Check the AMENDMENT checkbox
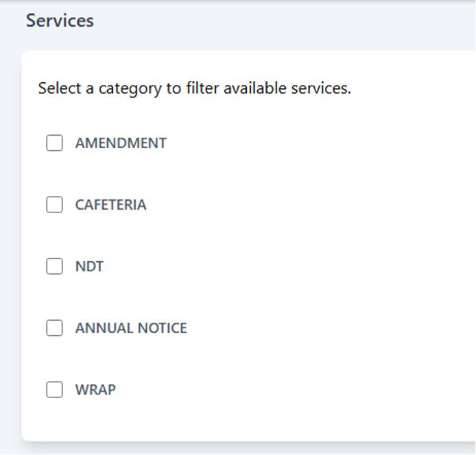The width and height of the screenshot is (476, 455). click(54, 143)
